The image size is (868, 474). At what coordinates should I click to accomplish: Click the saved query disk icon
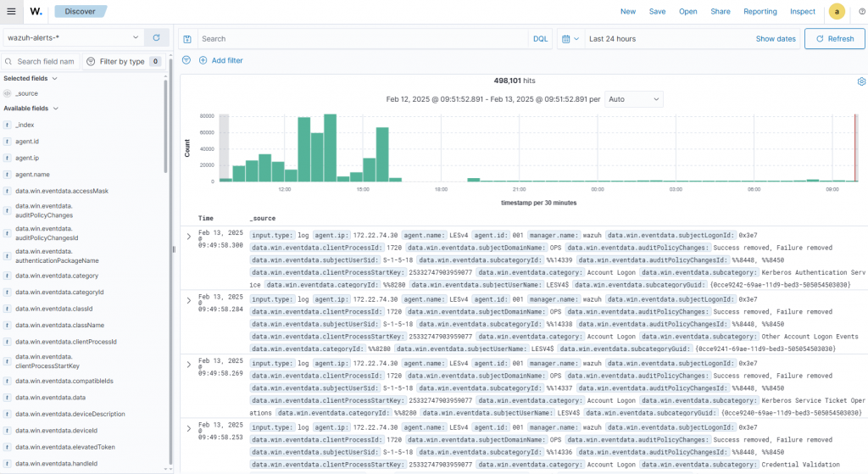pos(187,39)
